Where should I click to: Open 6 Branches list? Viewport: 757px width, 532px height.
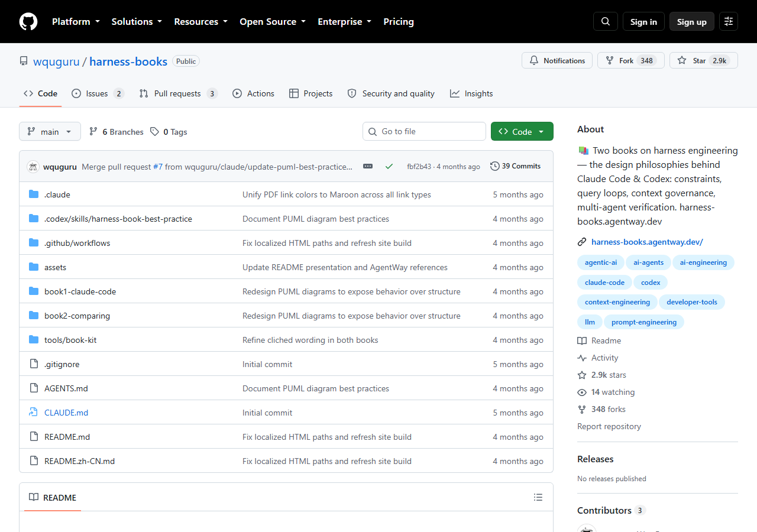pyautogui.click(x=116, y=132)
